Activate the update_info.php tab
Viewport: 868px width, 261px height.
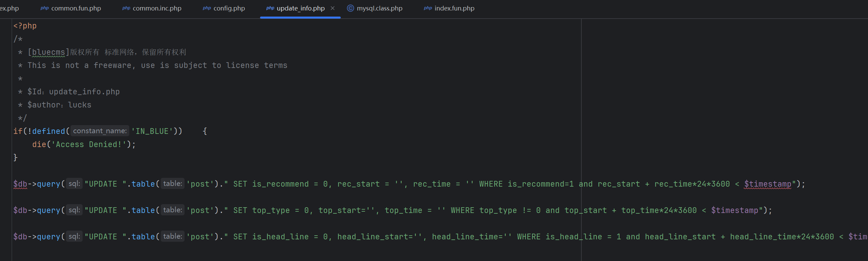(300, 8)
